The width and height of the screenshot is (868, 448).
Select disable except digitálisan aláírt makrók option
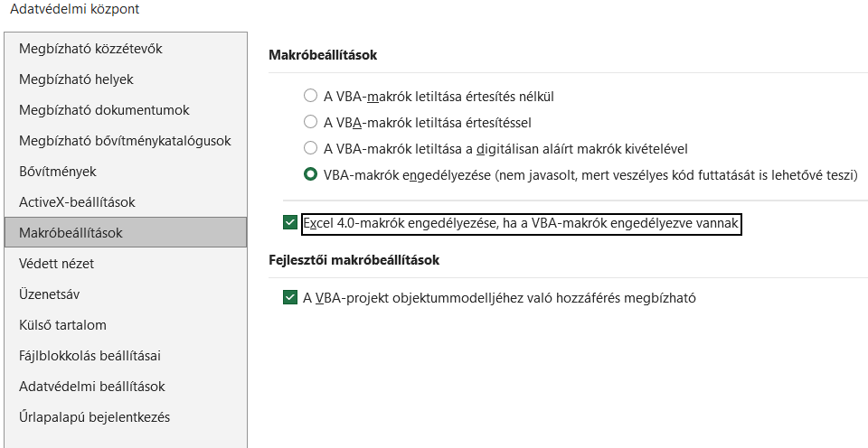(x=311, y=148)
